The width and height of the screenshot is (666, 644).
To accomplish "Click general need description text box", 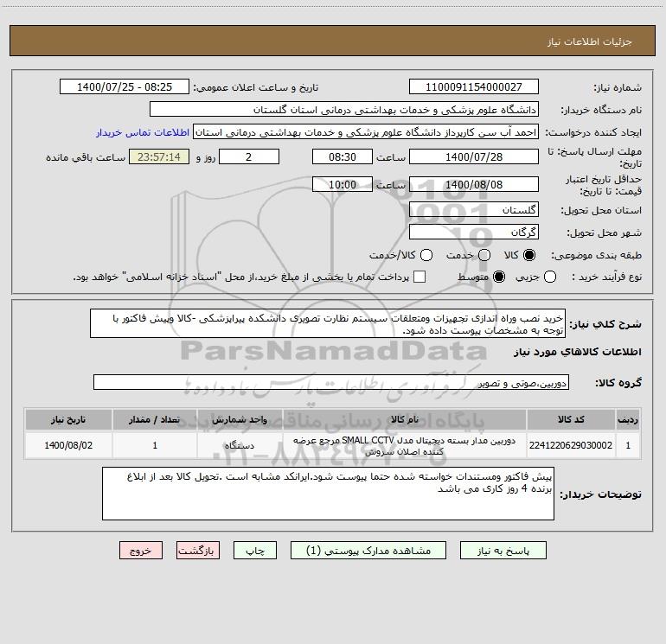I will (x=328, y=323).
